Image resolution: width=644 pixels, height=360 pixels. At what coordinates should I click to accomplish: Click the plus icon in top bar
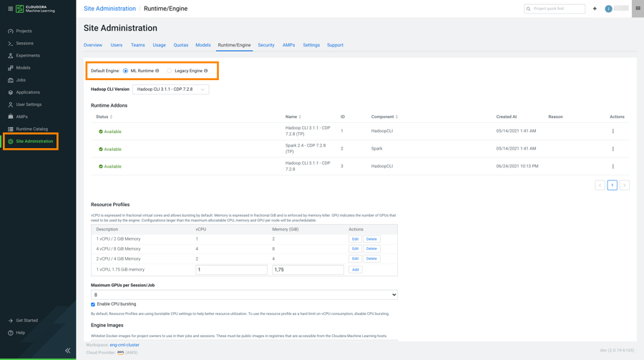click(x=595, y=9)
